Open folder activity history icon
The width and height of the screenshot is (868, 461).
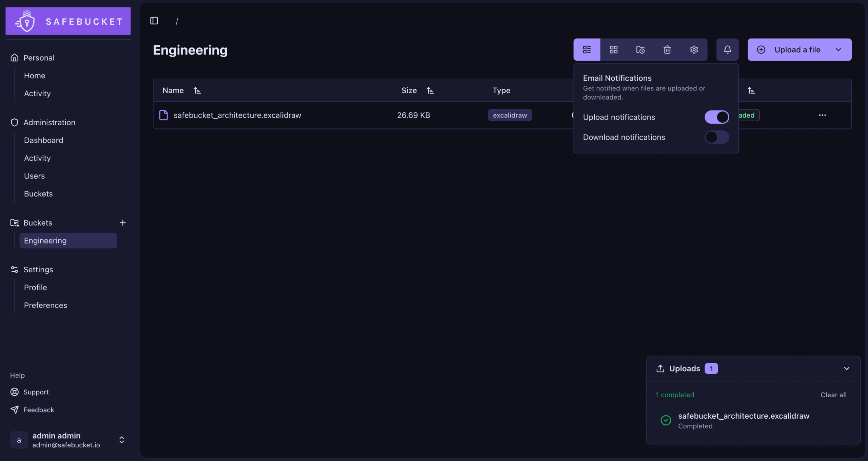(640, 50)
